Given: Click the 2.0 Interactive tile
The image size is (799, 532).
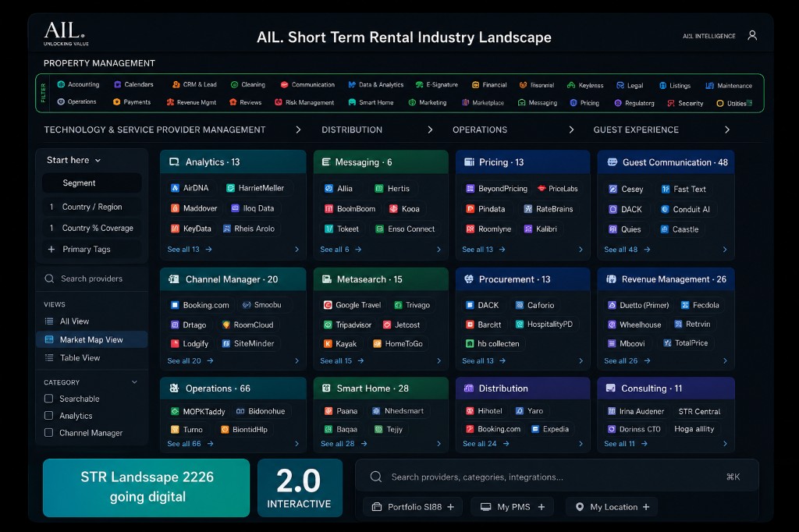Looking at the screenshot, I should coord(300,488).
